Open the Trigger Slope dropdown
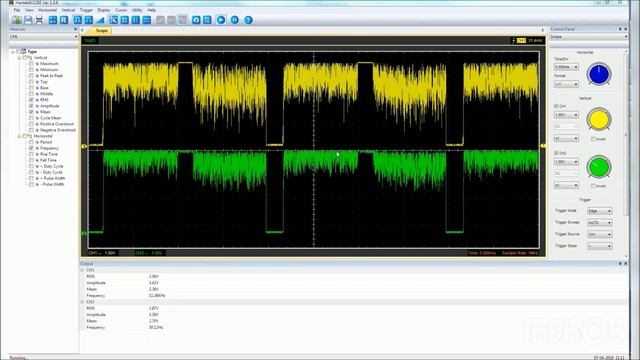640x360 pixels. point(600,246)
